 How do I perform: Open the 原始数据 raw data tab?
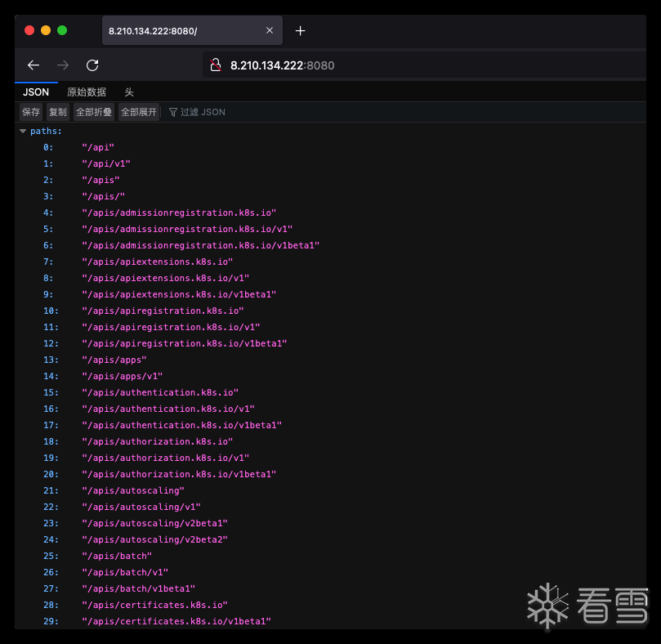point(87,92)
